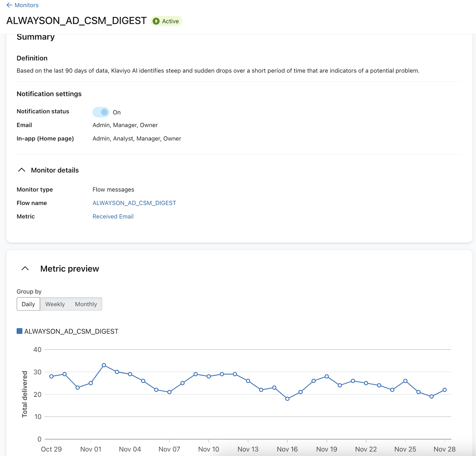
Task: Select Daily grouping
Action: (28, 304)
